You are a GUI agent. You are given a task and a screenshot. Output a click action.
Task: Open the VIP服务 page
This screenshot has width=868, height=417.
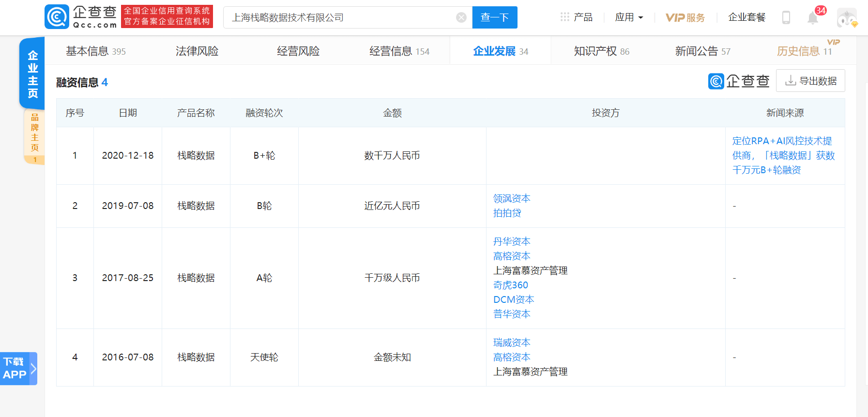[685, 17]
